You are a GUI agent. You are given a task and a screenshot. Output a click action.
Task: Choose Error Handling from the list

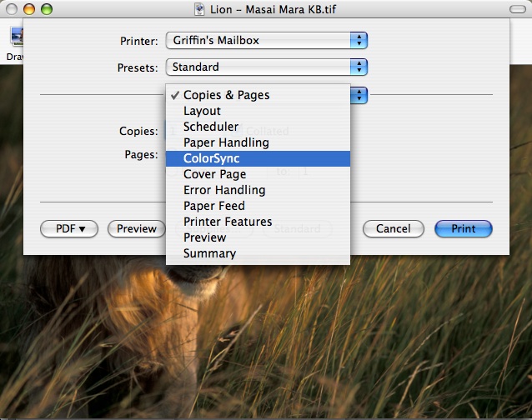click(224, 190)
